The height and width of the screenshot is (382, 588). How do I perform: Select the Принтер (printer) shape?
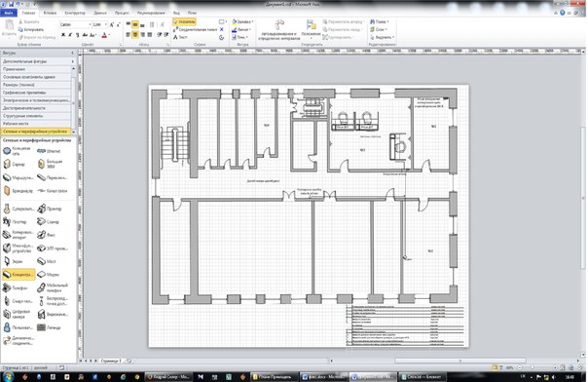tap(49, 209)
